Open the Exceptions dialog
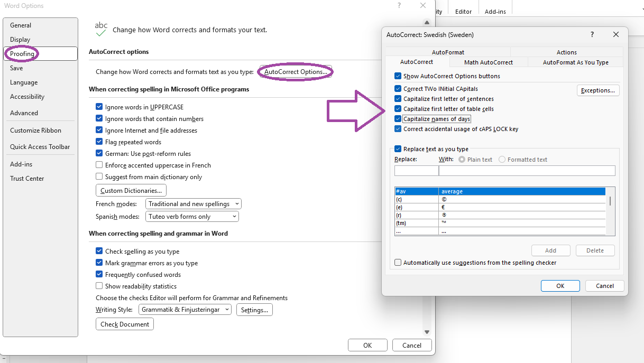The image size is (644, 363). [598, 90]
